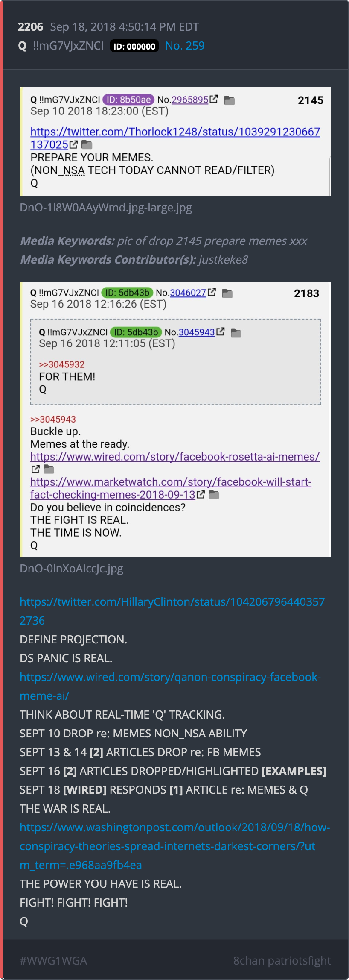
Task: Click folder icon after Thorlock1248 URL
Action: pyautogui.click(x=87, y=144)
